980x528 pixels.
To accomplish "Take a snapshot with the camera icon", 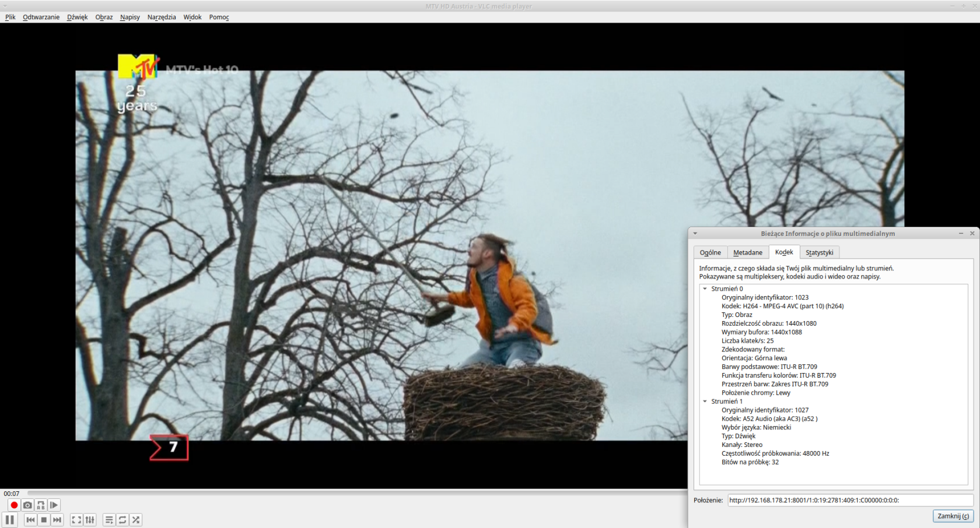I will point(27,505).
